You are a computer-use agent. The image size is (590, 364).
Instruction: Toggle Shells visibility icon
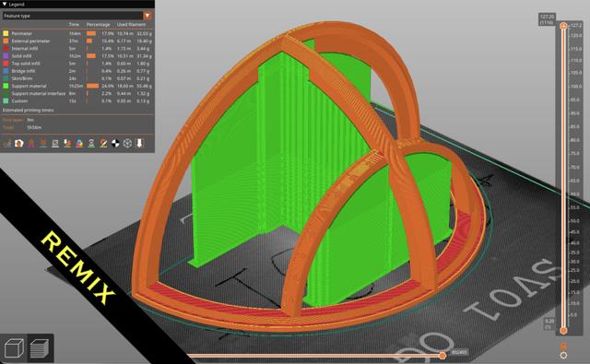[127, 143]
